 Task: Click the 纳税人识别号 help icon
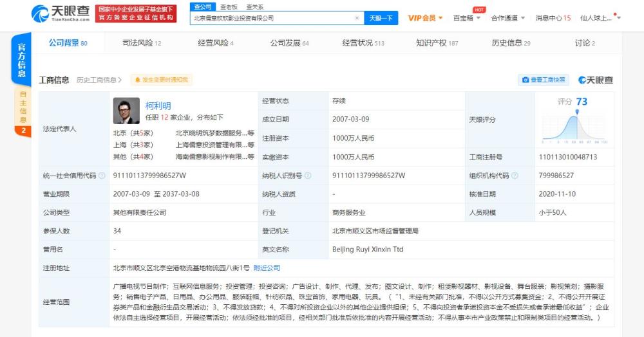coord(308,176)
